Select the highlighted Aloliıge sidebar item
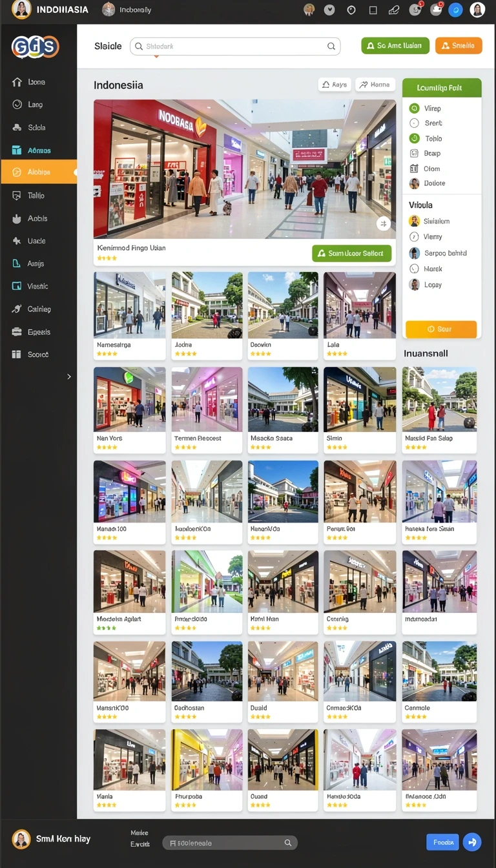The width and height of the screenshot is (496, 868). (38, 172)
